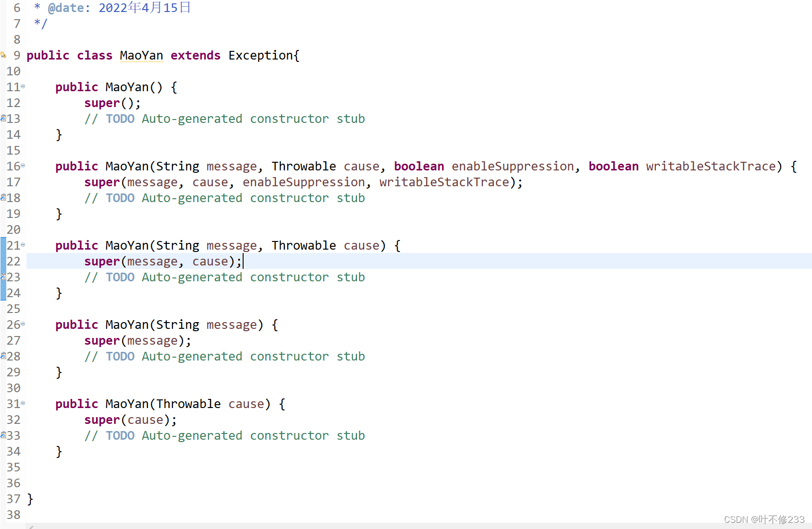
Task: Click the closing brace on line 37
Action: 30,499
